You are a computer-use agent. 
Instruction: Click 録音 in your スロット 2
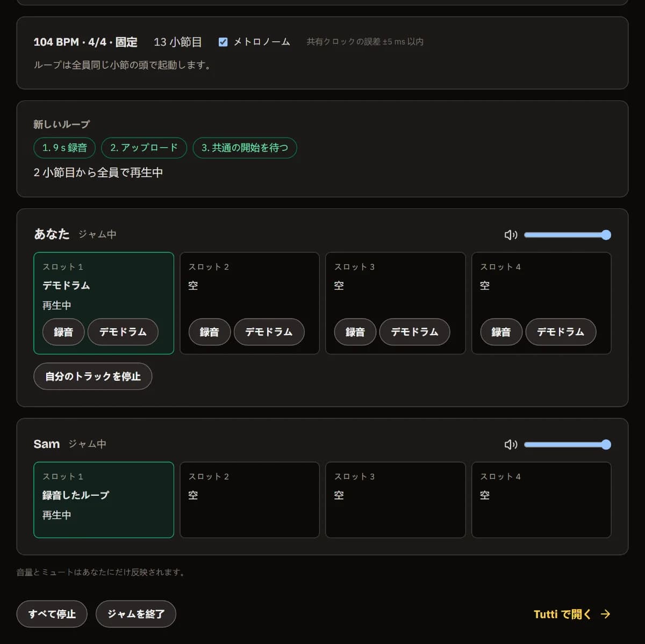tap(210, 332)
